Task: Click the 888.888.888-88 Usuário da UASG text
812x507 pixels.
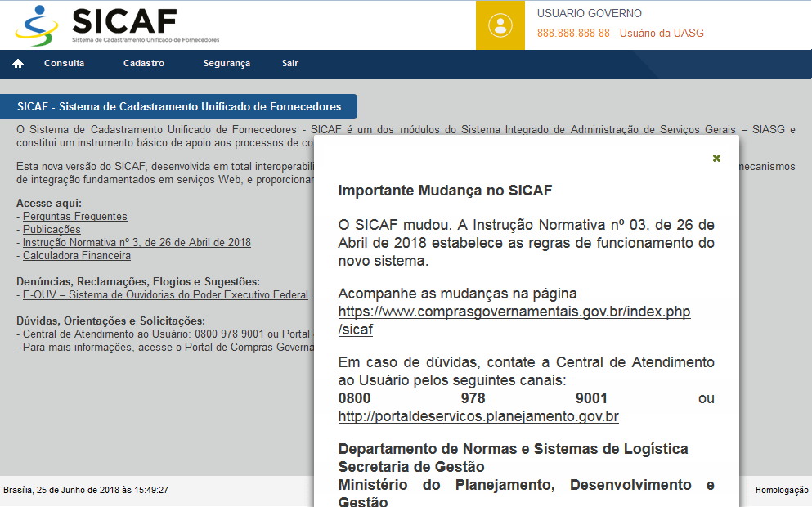Action: 621,34
